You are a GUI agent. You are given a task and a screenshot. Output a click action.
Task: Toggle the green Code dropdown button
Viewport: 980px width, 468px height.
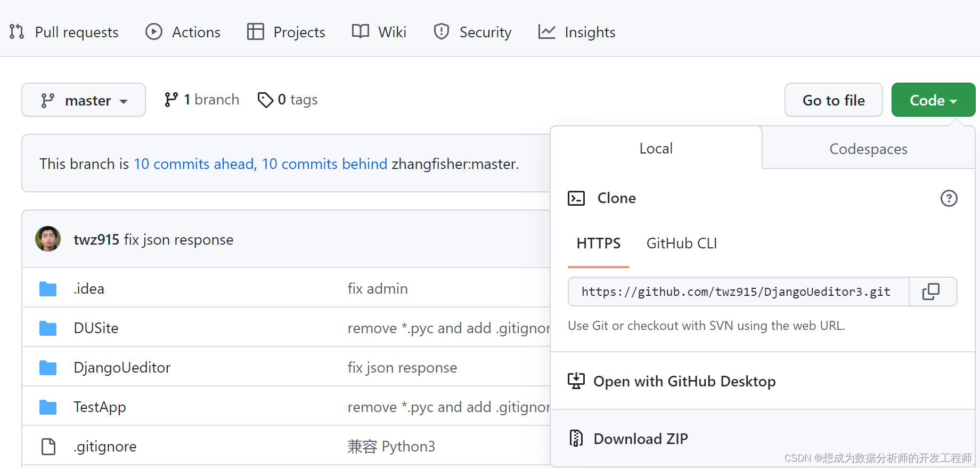[x=933, y=100]
